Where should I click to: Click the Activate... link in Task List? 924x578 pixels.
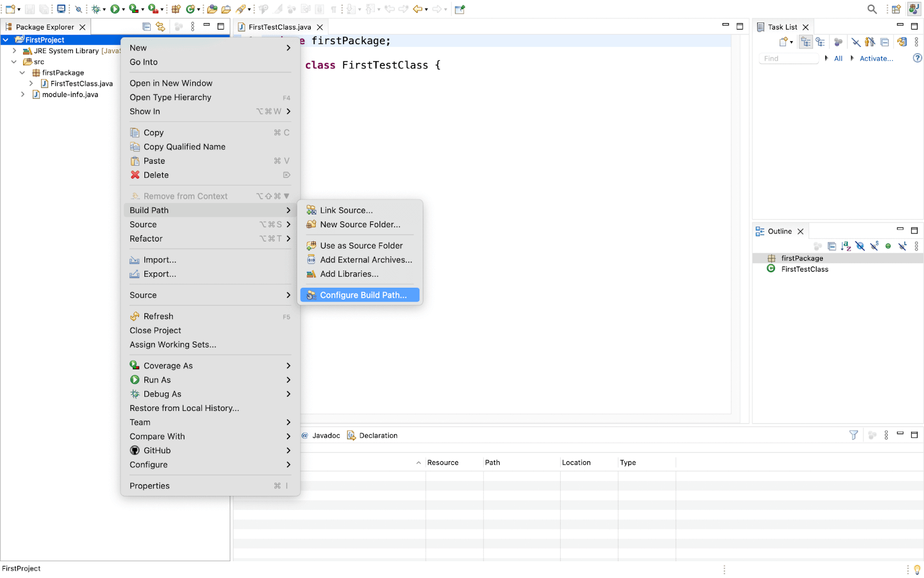click(876, 58)
